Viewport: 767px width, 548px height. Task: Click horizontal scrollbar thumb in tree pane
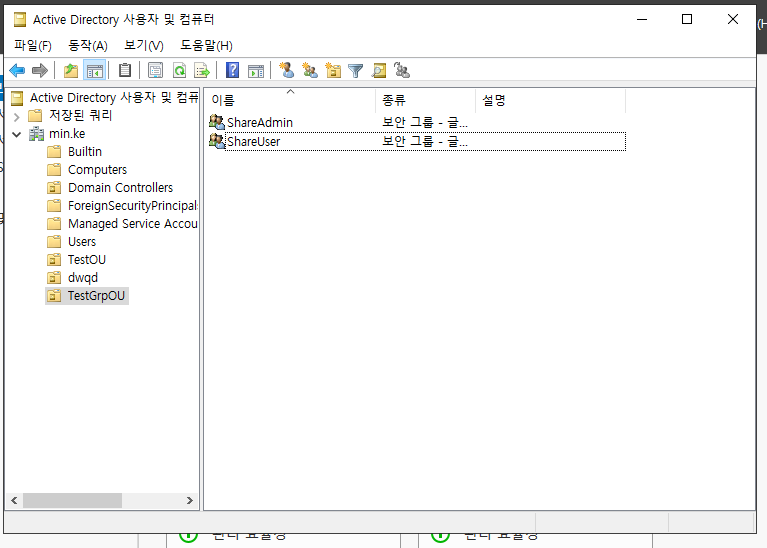click(x=72, y=501)
